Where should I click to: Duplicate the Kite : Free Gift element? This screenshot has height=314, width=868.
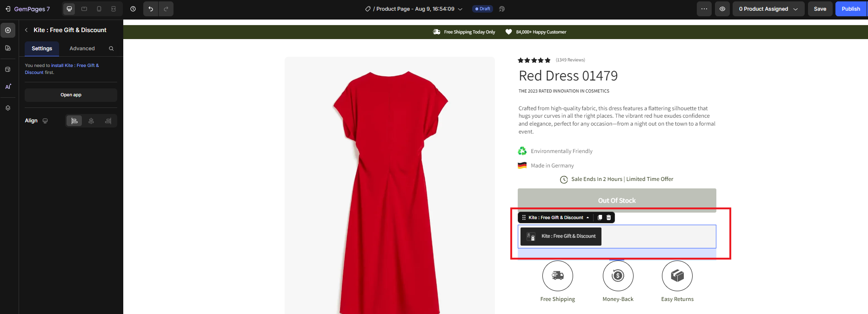(600, 218)
